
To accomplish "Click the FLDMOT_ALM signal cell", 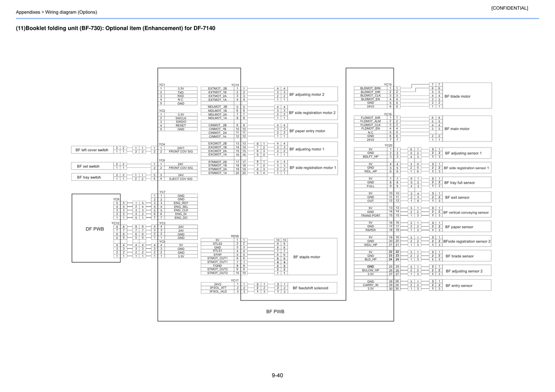I will click(x=370, y=121).
